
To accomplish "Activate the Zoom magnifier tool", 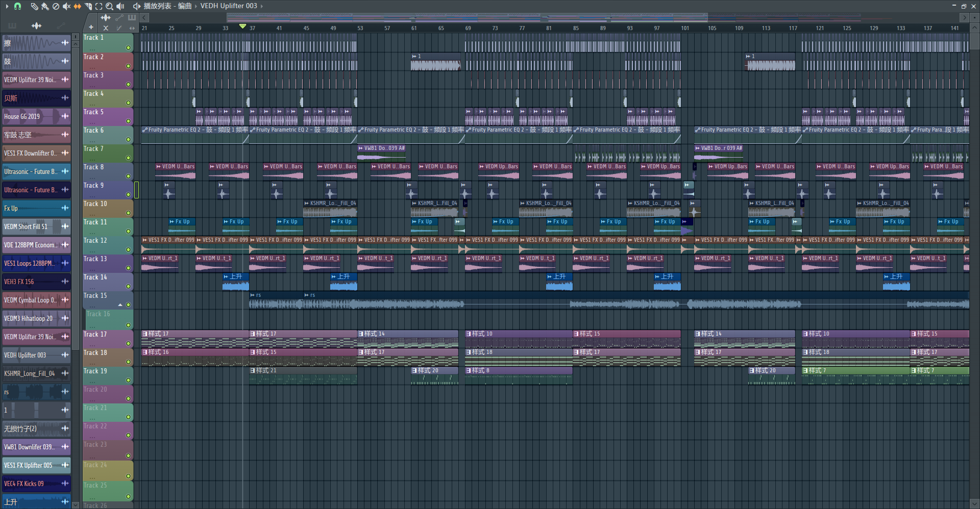I will (109, 6).
